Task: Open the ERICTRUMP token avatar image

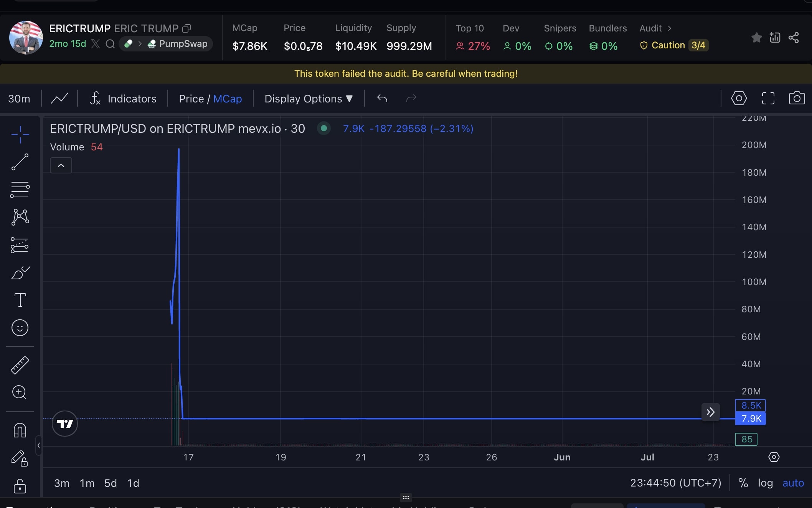Action: pos(26,38)
